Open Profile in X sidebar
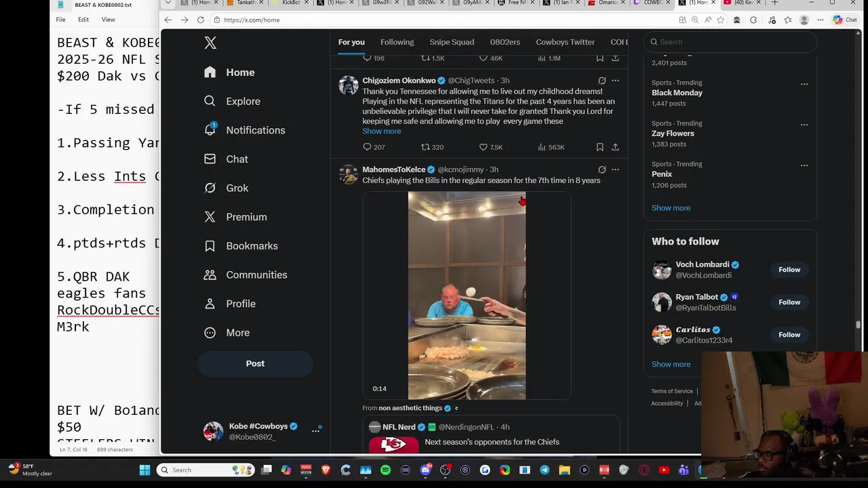 (x=230, y=304)
